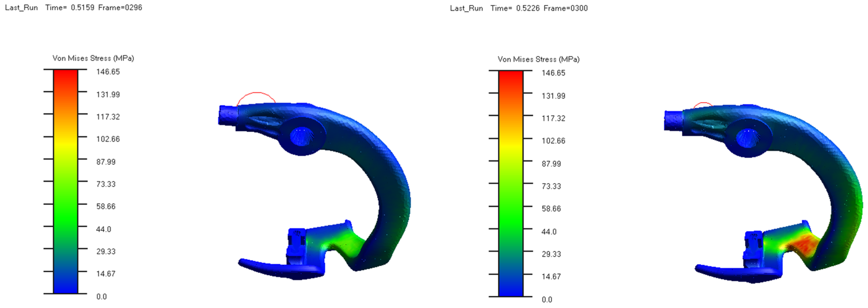Click right 'Last_Run' label
Image resolution: width=868 pixels, height=308 pixels.
click(x=466, y=8)
